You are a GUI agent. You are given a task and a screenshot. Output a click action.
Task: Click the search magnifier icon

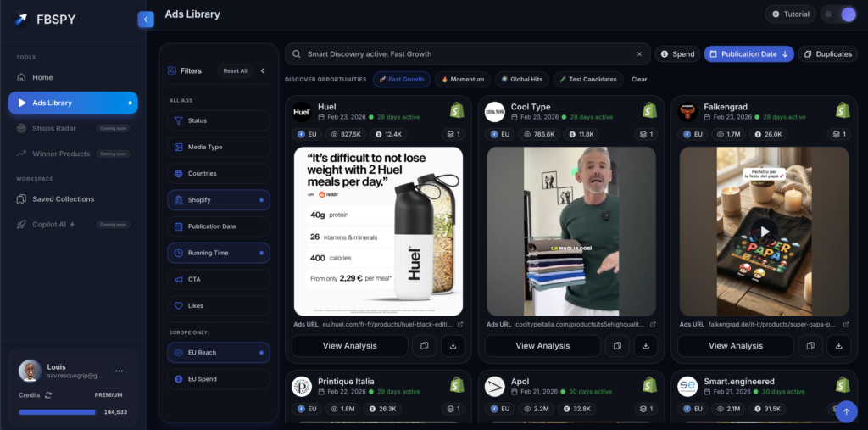tap(298, 54)
